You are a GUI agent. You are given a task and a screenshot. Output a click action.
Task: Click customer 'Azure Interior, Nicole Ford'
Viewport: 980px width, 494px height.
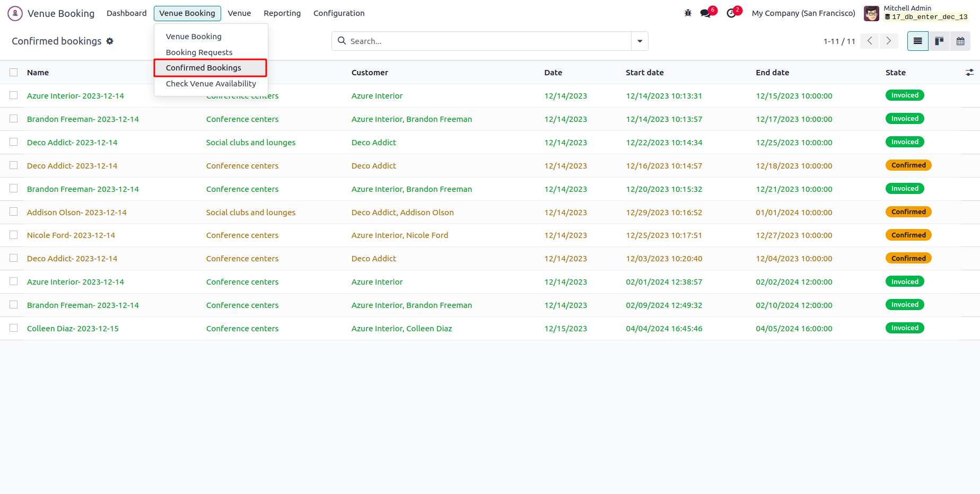point(400,235)
